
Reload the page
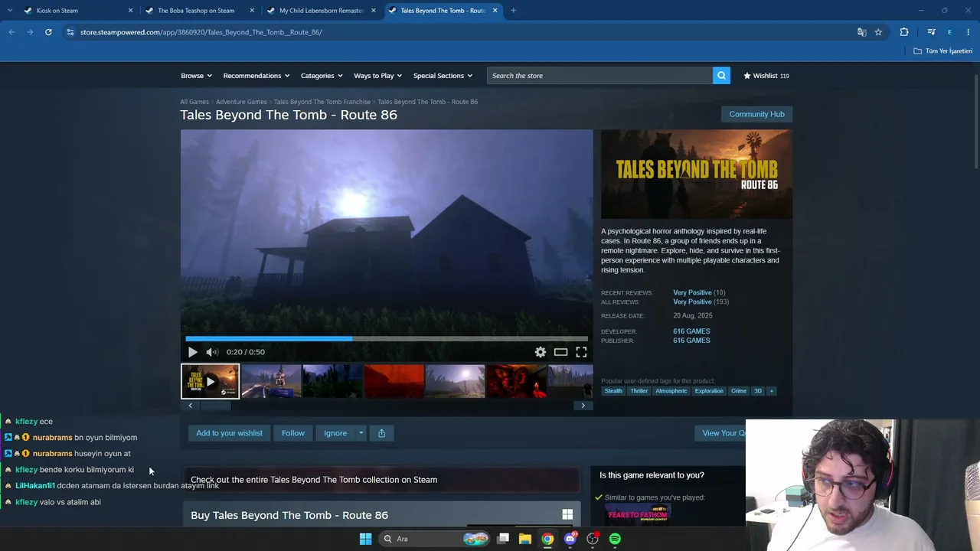pos(48,32)
